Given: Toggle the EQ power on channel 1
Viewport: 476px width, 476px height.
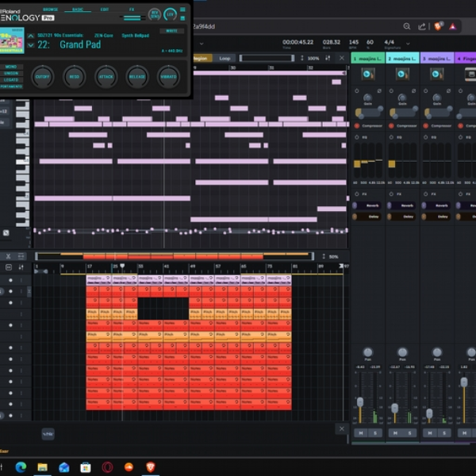Looking at the screenshot, I should pos(357,137).
